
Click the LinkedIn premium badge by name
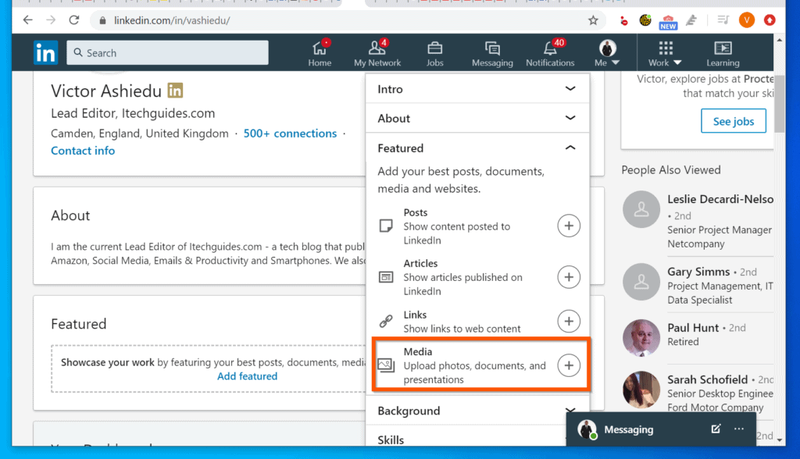click(x=175, y=90)
